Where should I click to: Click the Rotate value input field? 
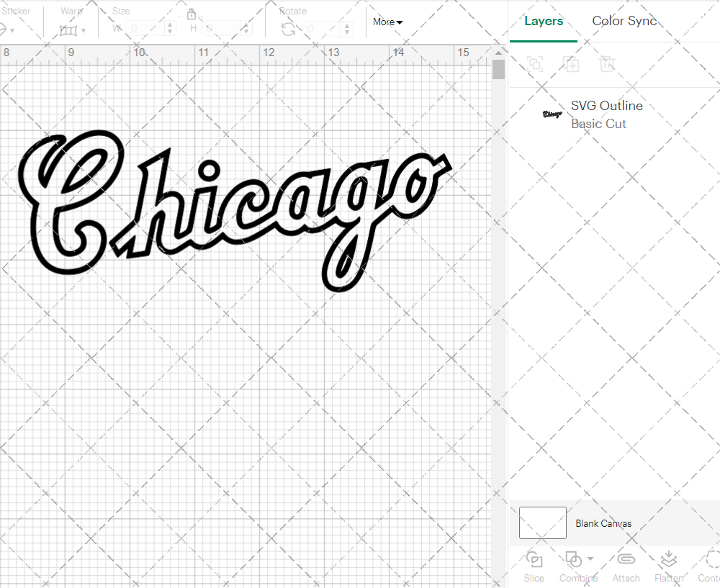[x=321, y=29]
